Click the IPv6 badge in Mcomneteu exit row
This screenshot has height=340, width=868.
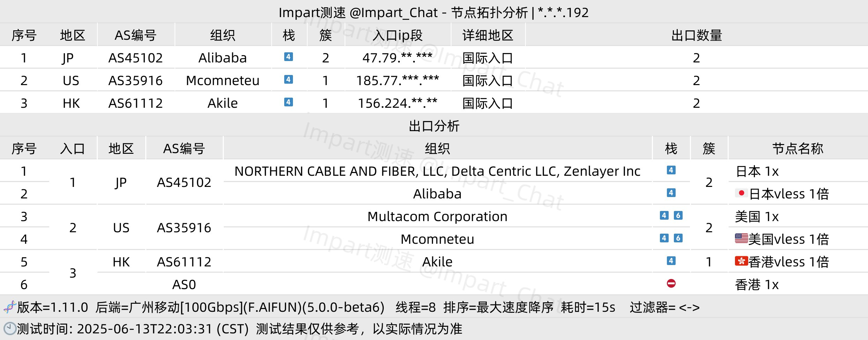pyautogui.click(x=678, y=238)
